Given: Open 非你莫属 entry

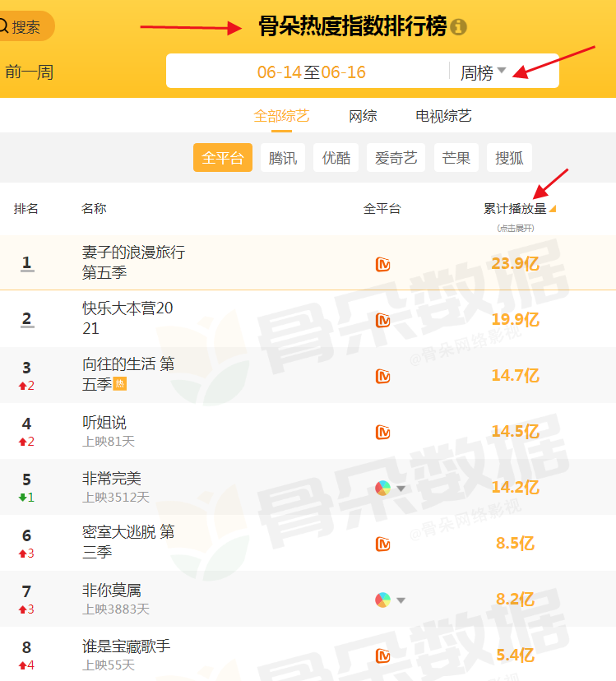Looking at the screenshot, I should (x=112, y=591).
